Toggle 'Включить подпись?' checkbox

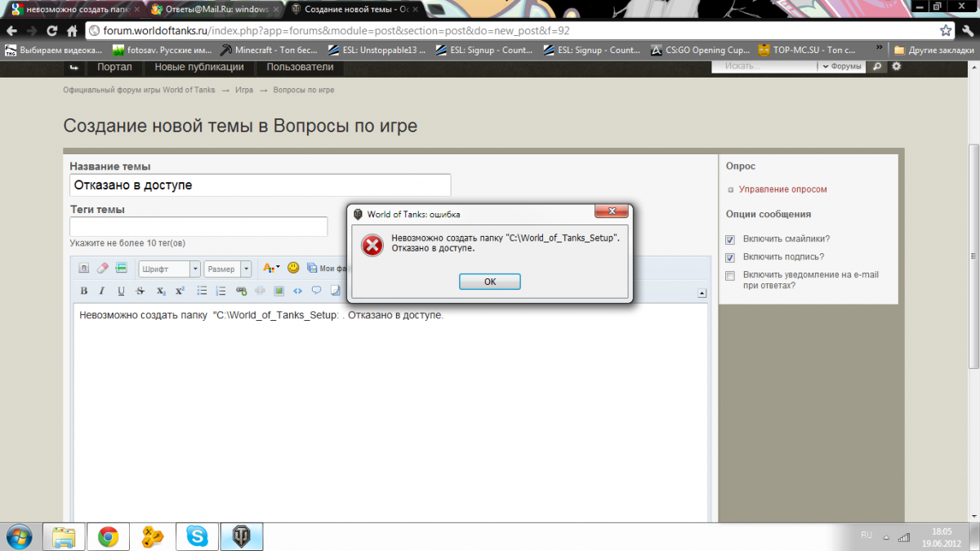coord(730,257)
